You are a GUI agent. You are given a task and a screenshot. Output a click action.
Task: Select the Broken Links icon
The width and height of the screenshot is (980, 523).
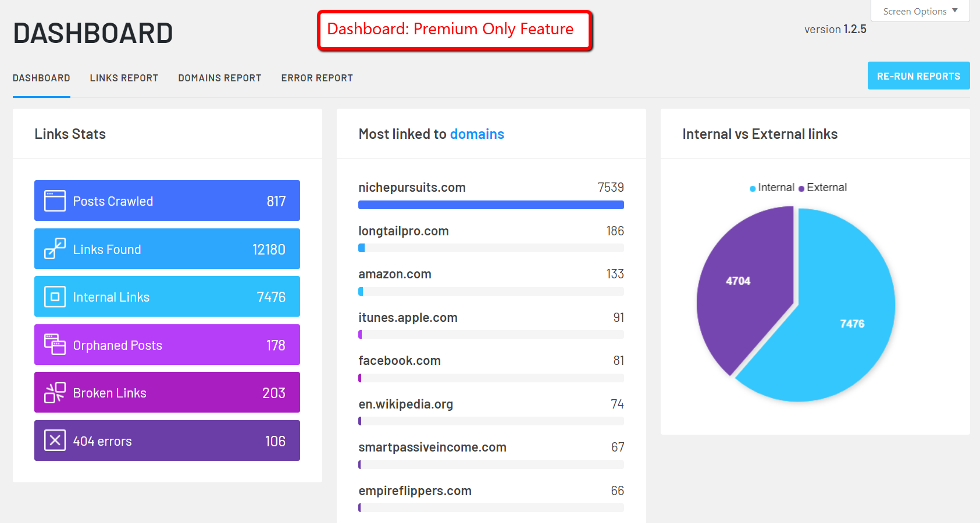tap(54, 392)
